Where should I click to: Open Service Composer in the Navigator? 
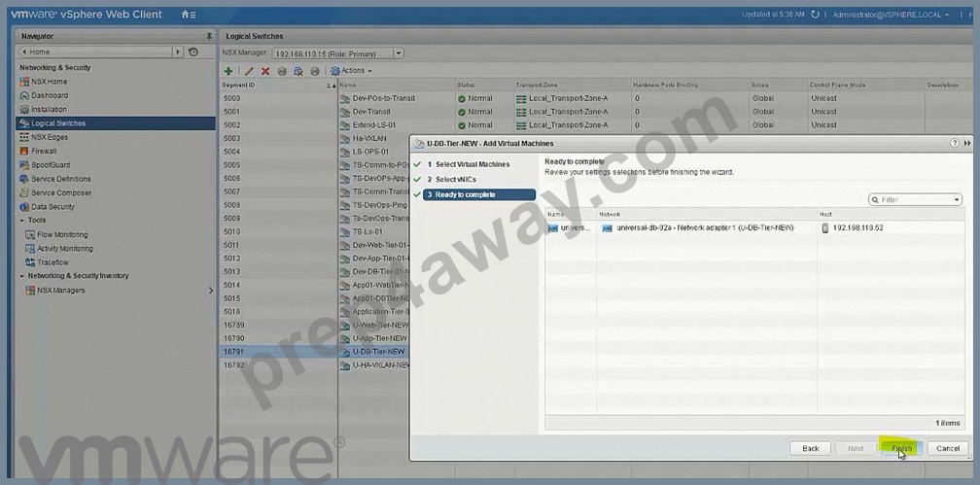pyautogui.click(x=61, y=193)
